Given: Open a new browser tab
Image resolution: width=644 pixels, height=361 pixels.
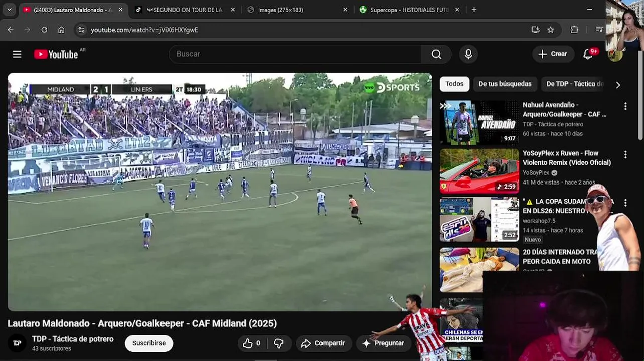Looking at the screenshot, I should coord(474,10).
